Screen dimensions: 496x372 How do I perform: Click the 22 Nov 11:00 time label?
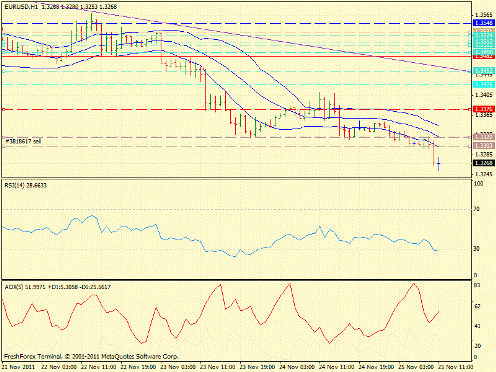click(99, 367)
